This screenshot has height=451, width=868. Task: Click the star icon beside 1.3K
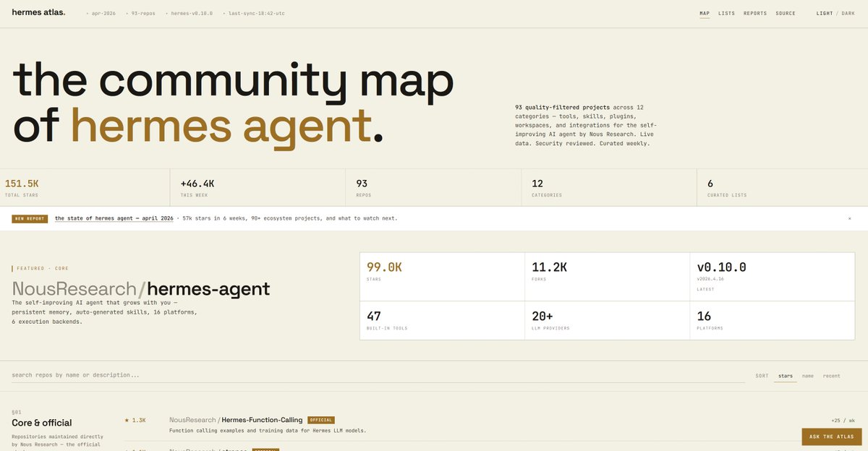click(x=127, y=420)
